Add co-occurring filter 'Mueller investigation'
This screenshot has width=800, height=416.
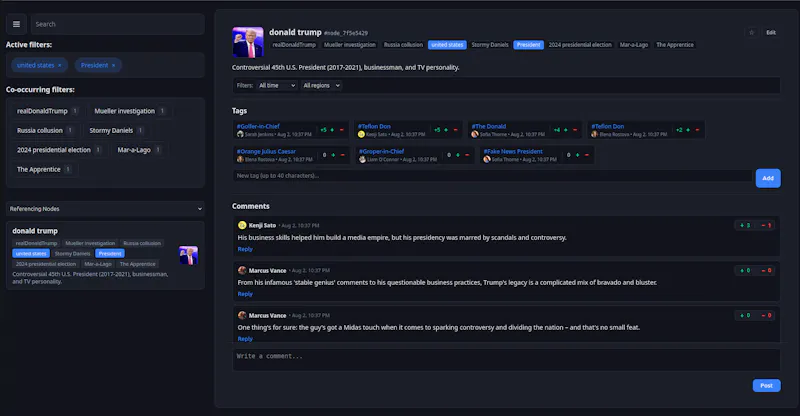point(129,111)
